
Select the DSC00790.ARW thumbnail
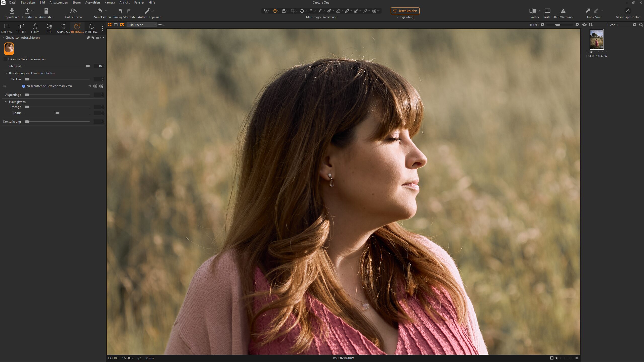pos(596,39)
